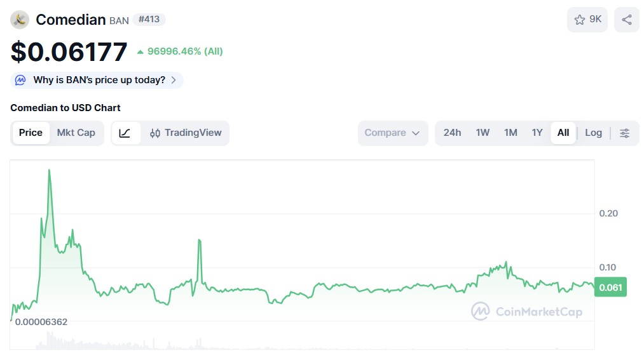The height and width of the screenshot is (353, 644).
Task: Set chart range to 1Y
Action: (537, 133)
